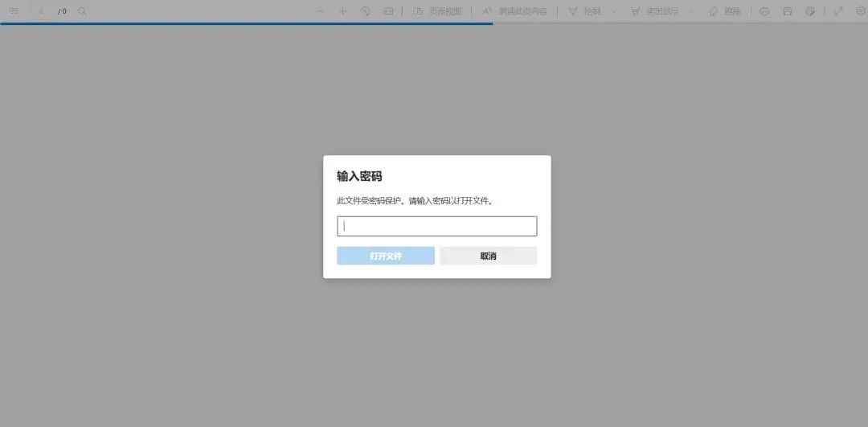
Task: Click the save icon in toolbar
Action: (787, 11)
